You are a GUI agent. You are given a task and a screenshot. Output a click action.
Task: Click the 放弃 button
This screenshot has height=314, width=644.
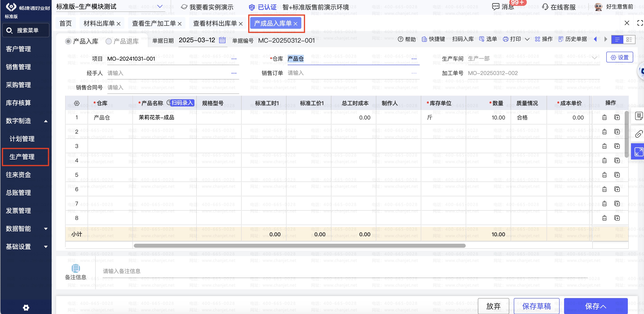click(x=493, y=306)
